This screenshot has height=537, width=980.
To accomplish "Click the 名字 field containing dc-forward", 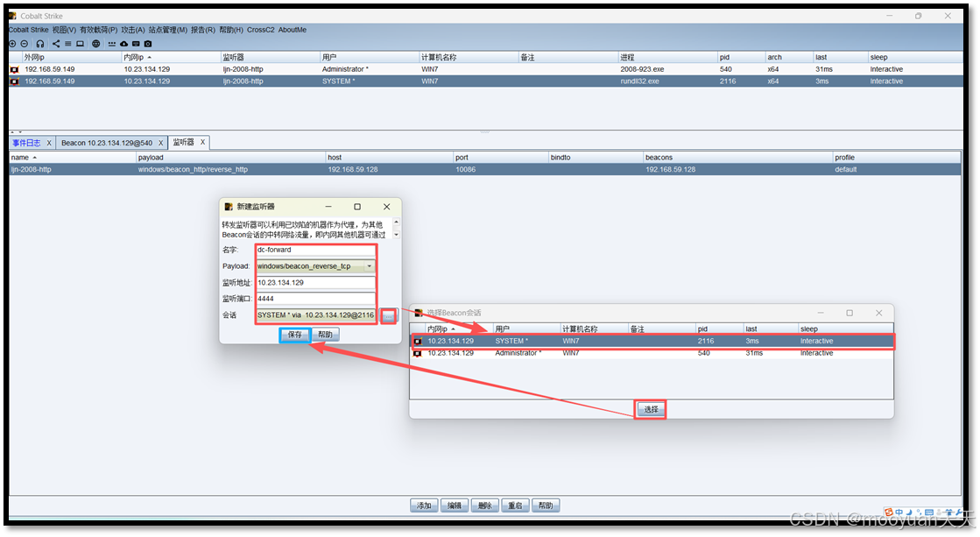I will coord(315,250).
